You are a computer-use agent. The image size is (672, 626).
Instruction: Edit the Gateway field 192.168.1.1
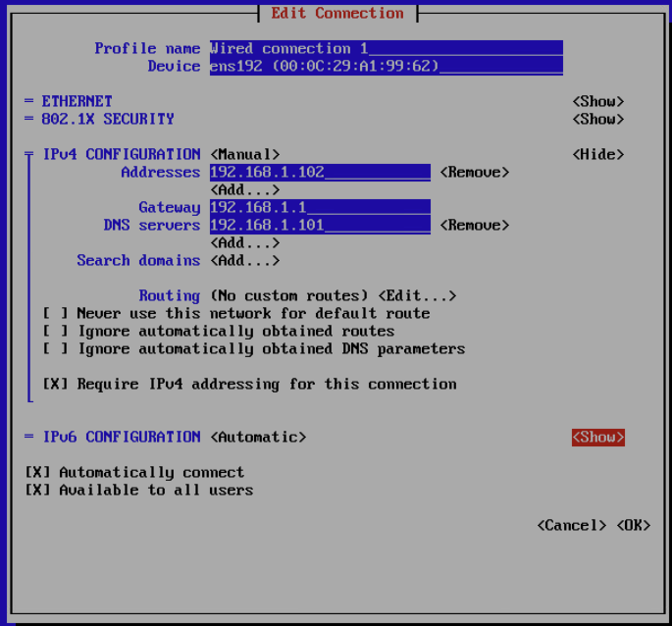pos(320,208)
